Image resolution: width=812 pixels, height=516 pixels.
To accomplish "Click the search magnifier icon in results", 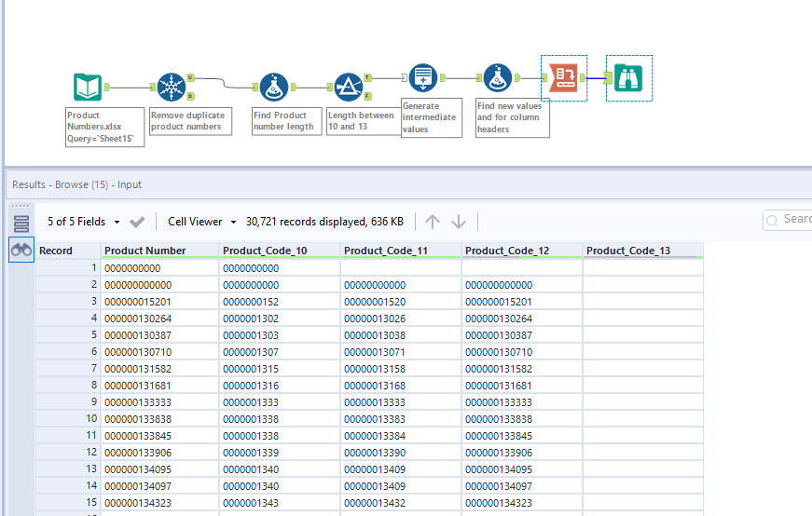I will point(772,221).
